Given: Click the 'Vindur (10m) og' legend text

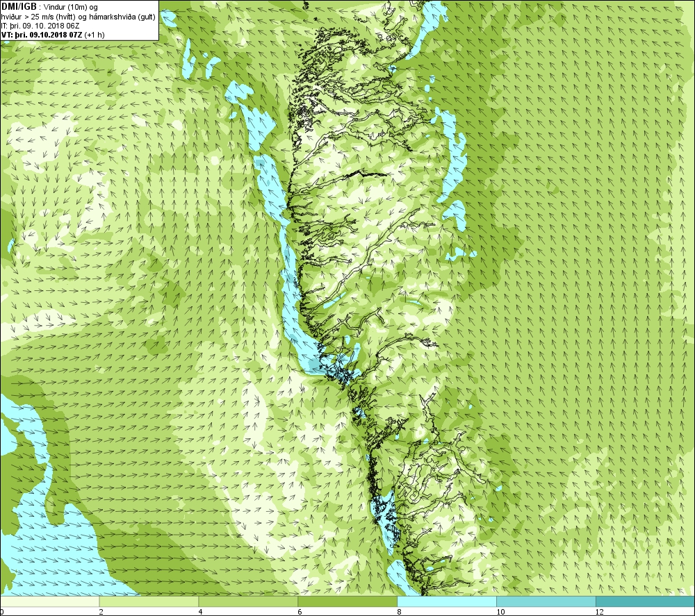Looking at the screenshot, I should (x=70, y=8).
